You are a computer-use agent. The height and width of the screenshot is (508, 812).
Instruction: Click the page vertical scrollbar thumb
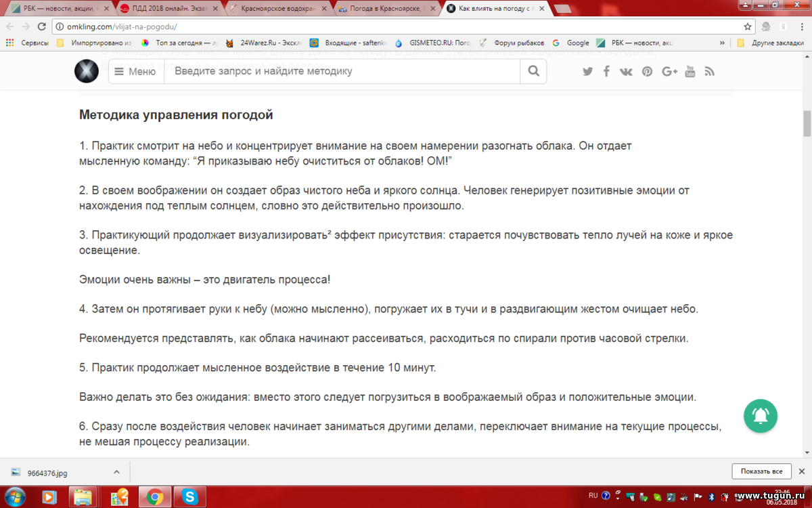(x=807, y=123)
